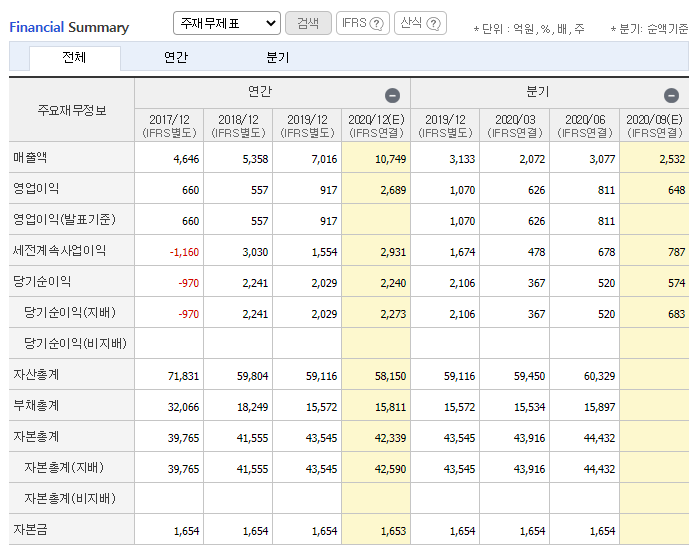The height and width of the screenshot is (545, 695).
Task: Click the 18,249 liabilities cell
Action: click(238, 407)
